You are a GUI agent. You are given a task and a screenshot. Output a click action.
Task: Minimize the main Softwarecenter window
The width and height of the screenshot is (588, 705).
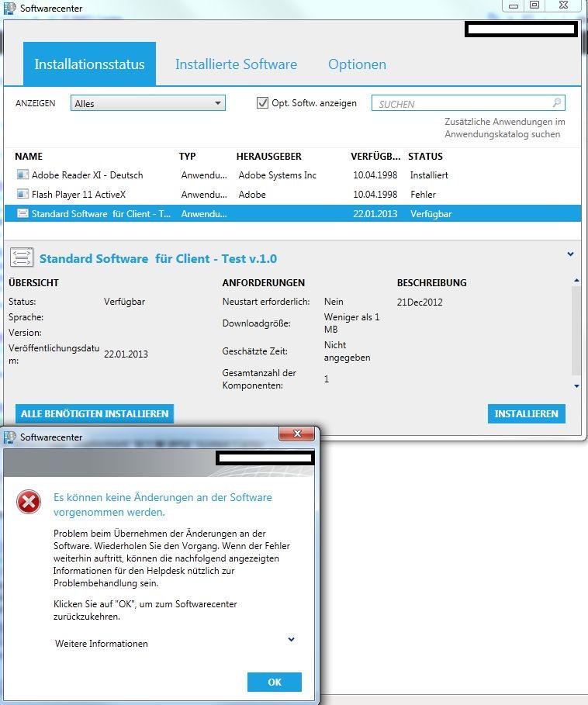click(x=513, y=5)
